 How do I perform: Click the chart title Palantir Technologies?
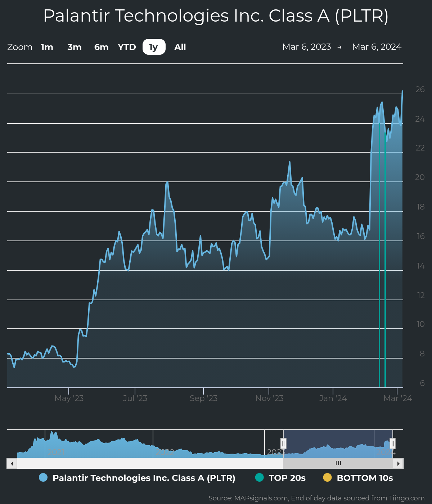(x=216, y=16)
